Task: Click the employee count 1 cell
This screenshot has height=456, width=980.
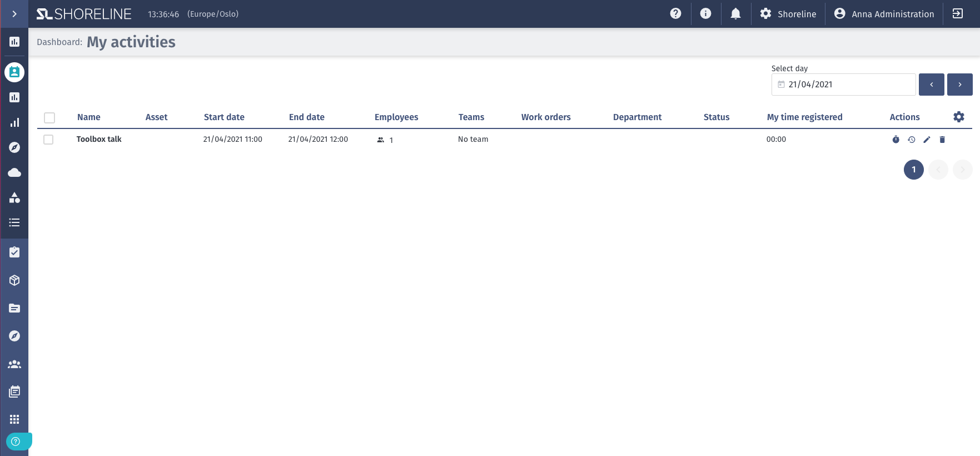Action: pos(385,140)
